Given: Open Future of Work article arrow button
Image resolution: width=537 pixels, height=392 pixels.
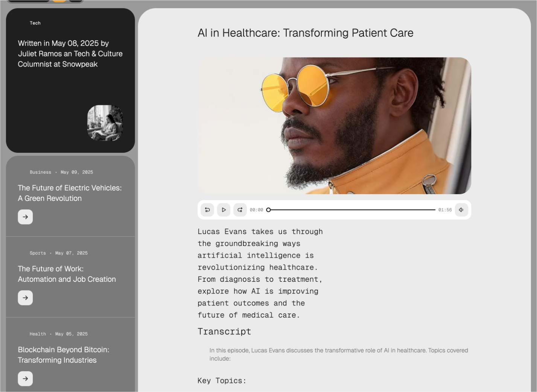Looking at the screenshot, I should click(25, 298).
